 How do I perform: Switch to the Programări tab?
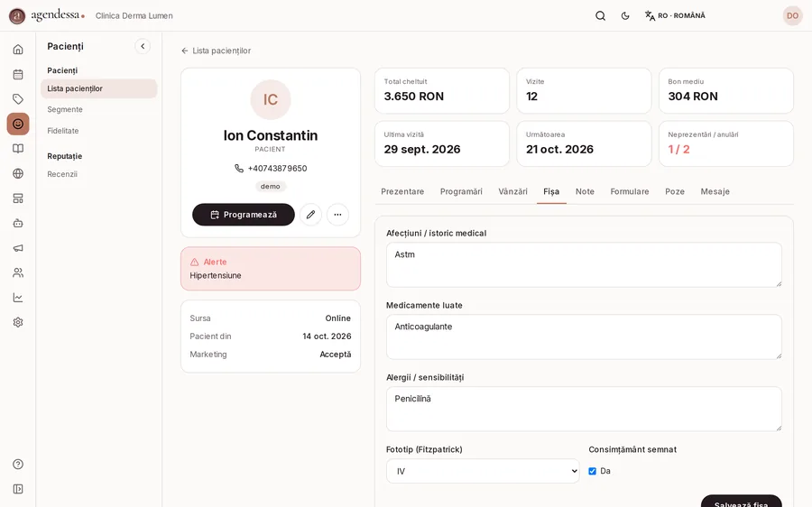pos(461,191)
